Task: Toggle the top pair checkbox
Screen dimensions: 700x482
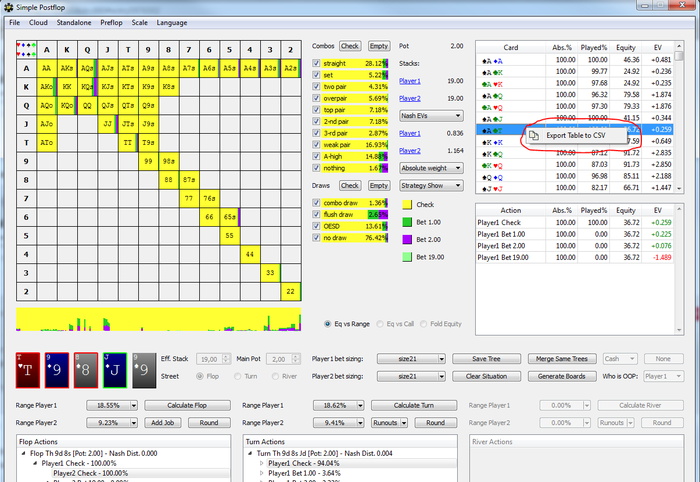Action: pos(317,110)
